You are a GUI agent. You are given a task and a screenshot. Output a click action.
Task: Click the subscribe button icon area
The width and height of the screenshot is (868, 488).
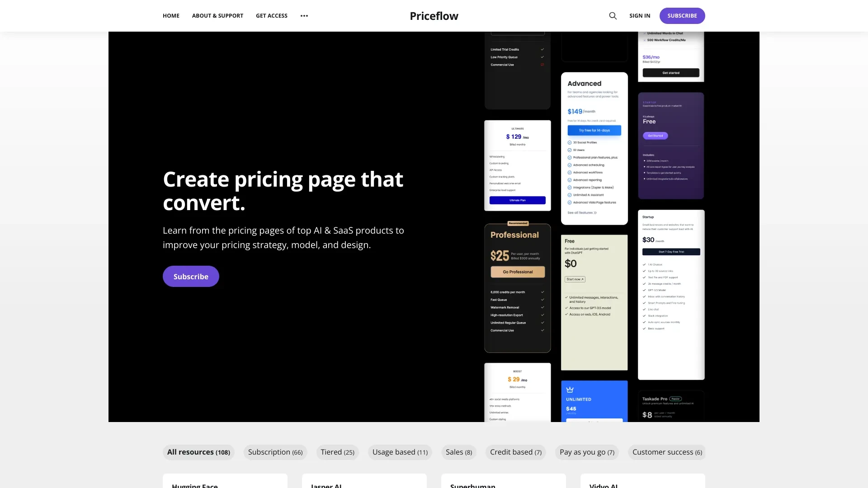pos(682,15)
